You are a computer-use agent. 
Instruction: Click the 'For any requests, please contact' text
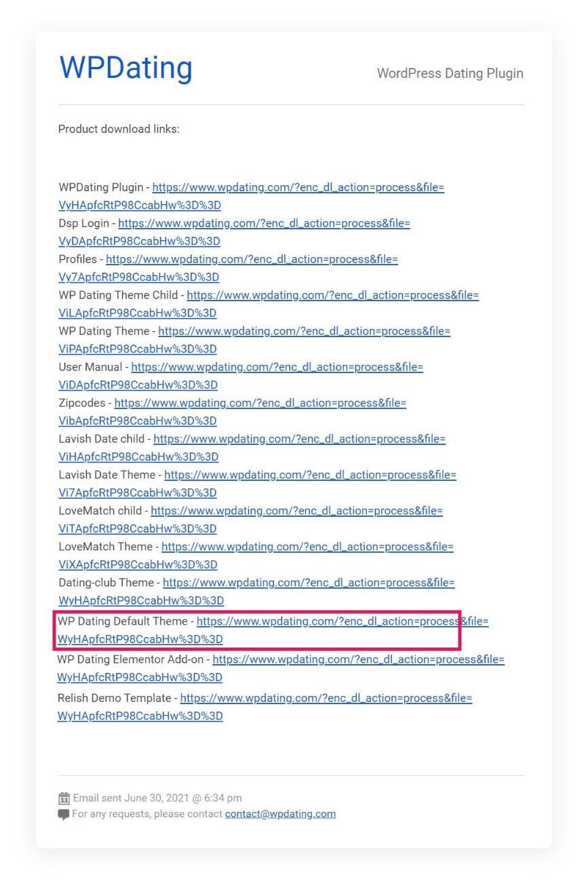coord(147,814)
